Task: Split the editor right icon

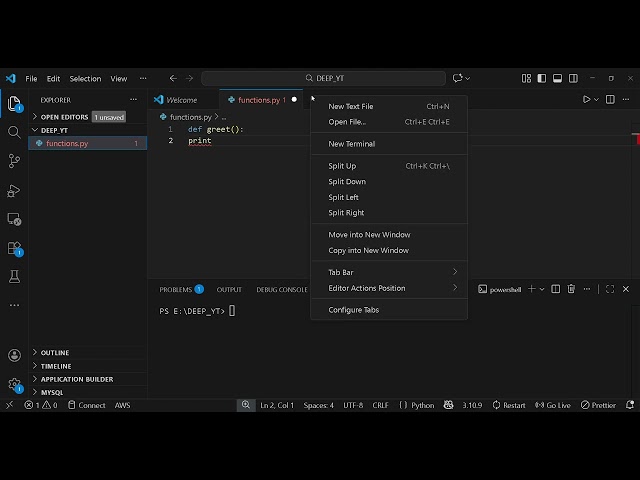Action: point(610,99)
